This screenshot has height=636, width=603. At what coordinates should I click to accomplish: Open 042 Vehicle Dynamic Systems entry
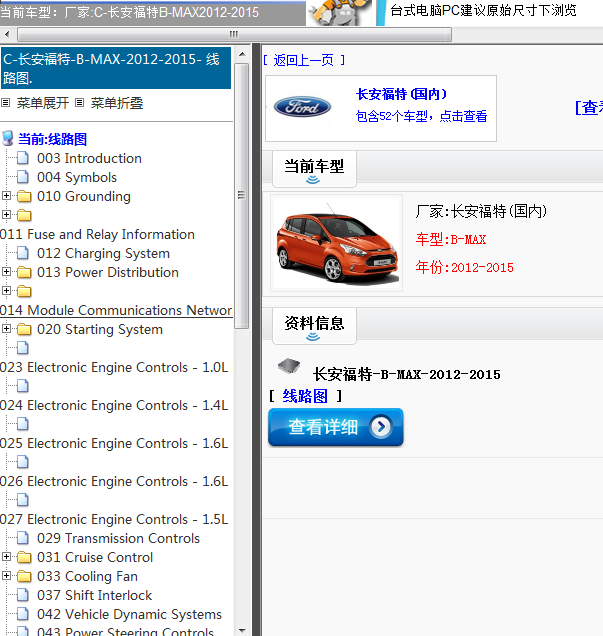(x=129, y=614)
